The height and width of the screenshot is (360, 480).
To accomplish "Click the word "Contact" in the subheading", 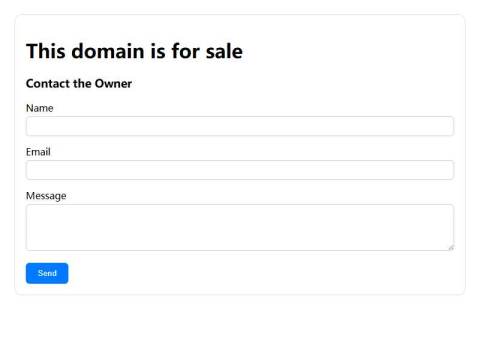I will (x=48, y=83).
